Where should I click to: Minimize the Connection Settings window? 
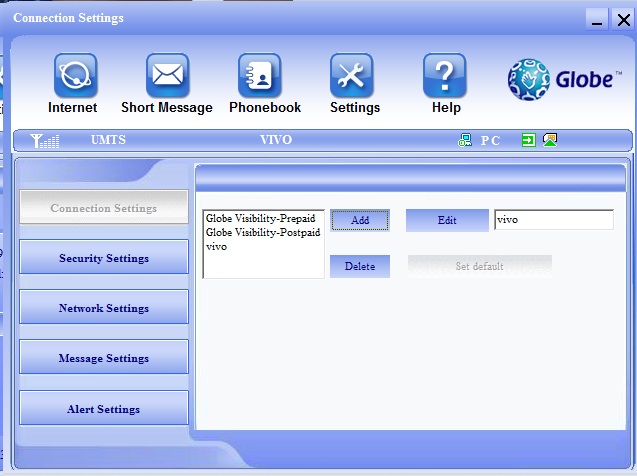coord(597,19)
